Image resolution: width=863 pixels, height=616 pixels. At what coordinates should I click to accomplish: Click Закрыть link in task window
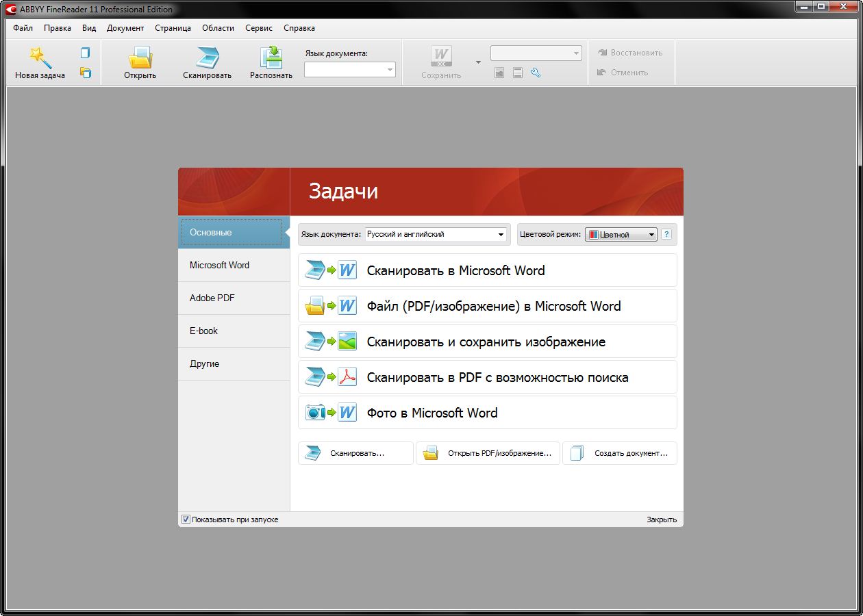pos(661,519)
